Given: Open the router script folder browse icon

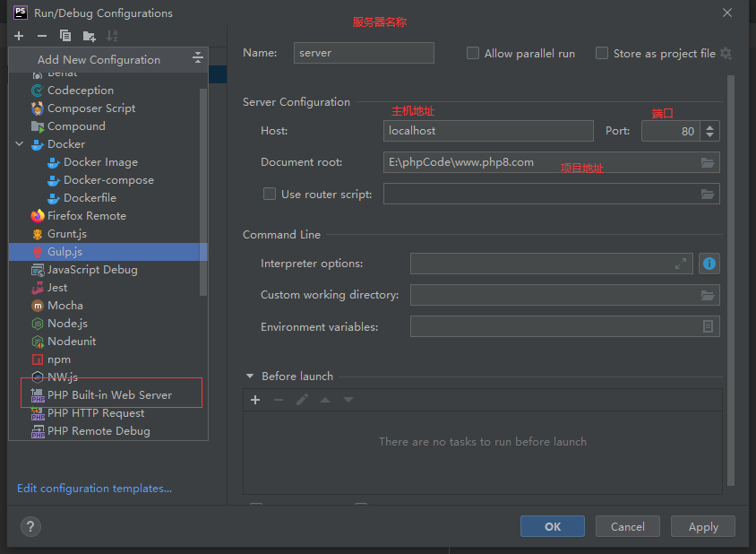Looking at the screenshot, I should (x=708, y=194).
